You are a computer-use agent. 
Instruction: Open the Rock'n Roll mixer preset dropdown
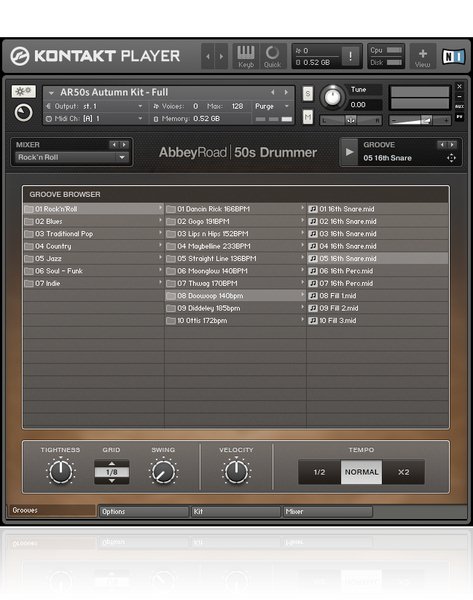click(71, 157)
